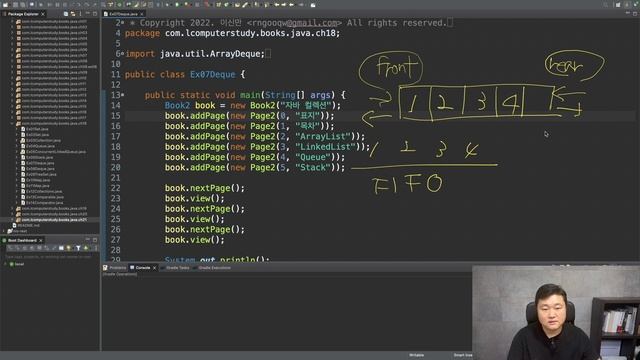Click the text "Stack" on line 20

(x=312, y=167)
